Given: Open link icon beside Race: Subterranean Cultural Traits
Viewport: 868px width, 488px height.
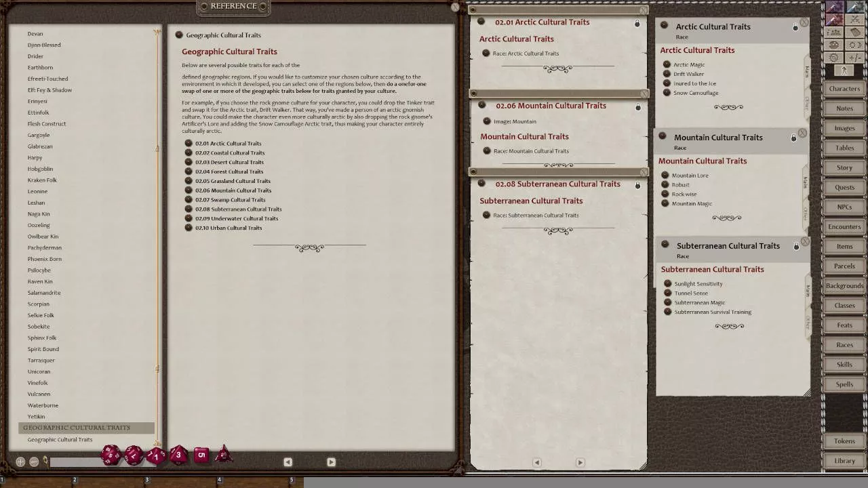Looking at the screenshot, I should (486, 216).
